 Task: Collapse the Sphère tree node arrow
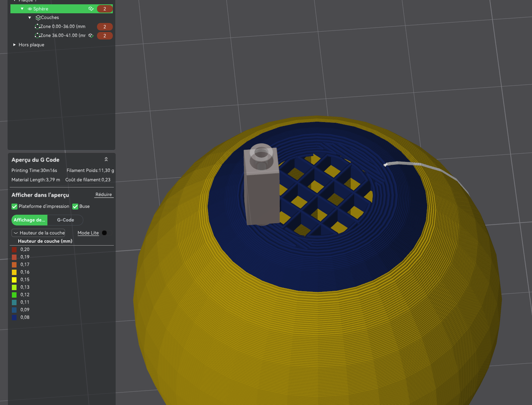point(22,9)
